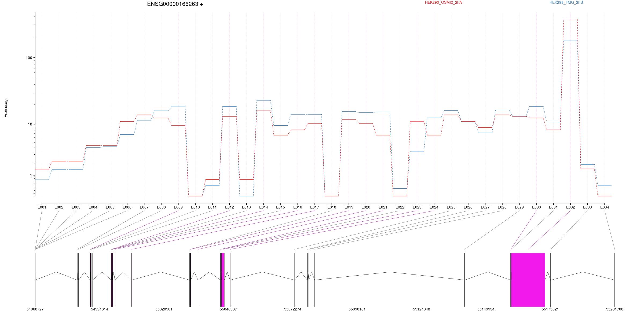The height and width of the screenshot is (322, 644).
Task: Click exon label E023
Action: [x=417, y=207]
